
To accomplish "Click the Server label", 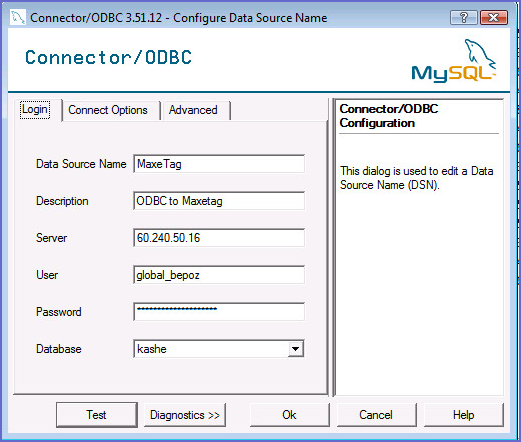I will (x=51, y=238).
